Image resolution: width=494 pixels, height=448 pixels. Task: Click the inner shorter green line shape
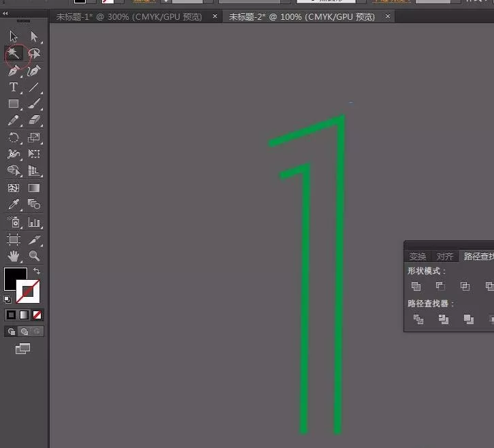304,284
